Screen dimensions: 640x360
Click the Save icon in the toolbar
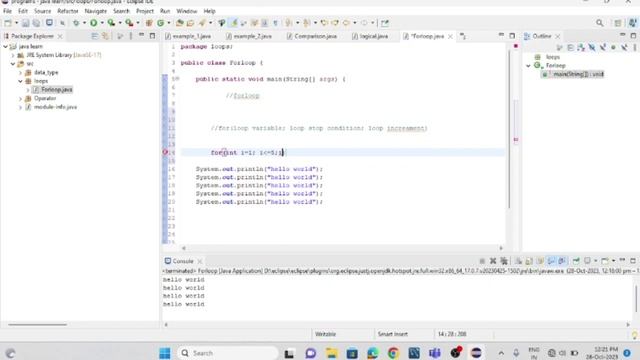point(25,23)
